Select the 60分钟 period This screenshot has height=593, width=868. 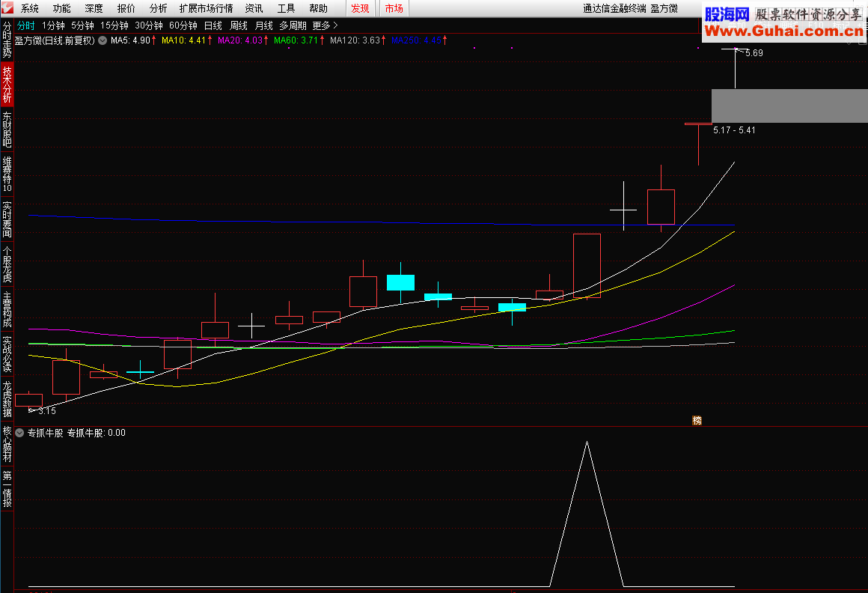[183, 25]
